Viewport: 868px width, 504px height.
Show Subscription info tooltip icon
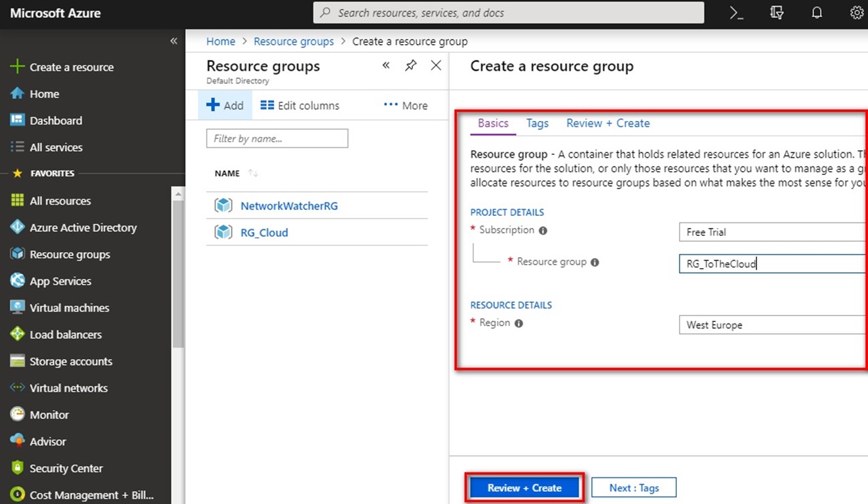click(x=543, y=231)
